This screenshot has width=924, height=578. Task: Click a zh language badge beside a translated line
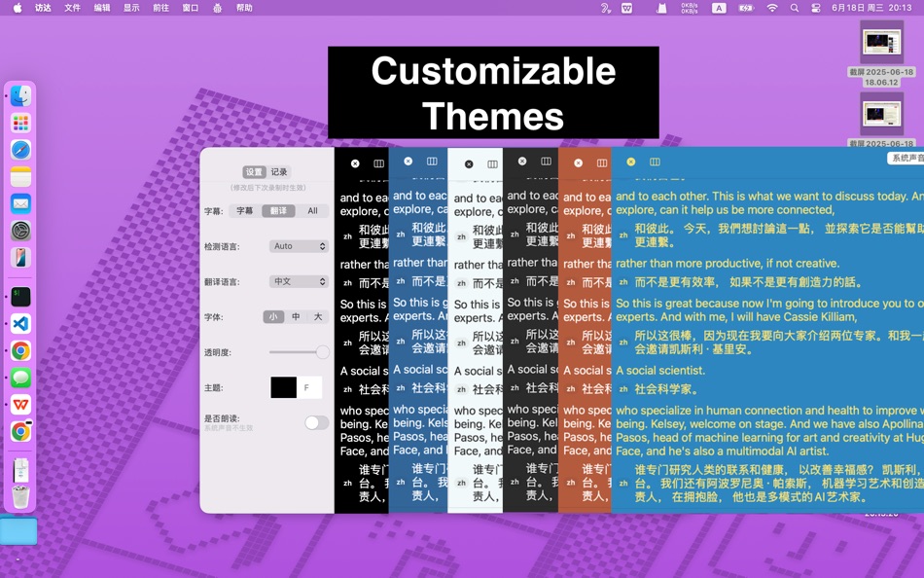[x=622, y=235]
